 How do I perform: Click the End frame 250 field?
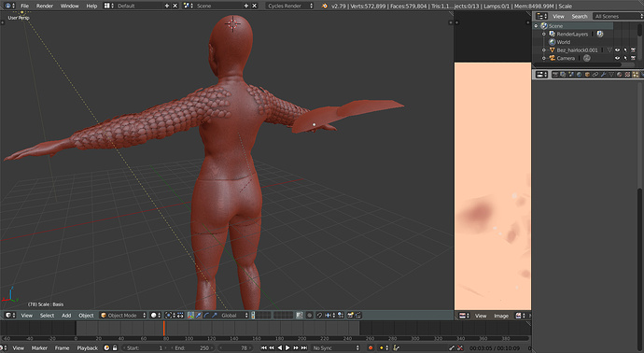[192, 348]
